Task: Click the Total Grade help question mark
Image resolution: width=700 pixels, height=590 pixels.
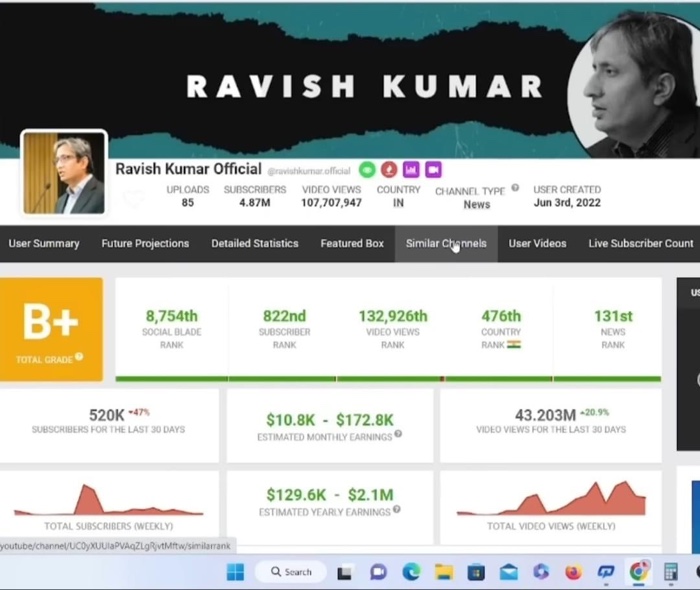Action: (x=79, y=357)
